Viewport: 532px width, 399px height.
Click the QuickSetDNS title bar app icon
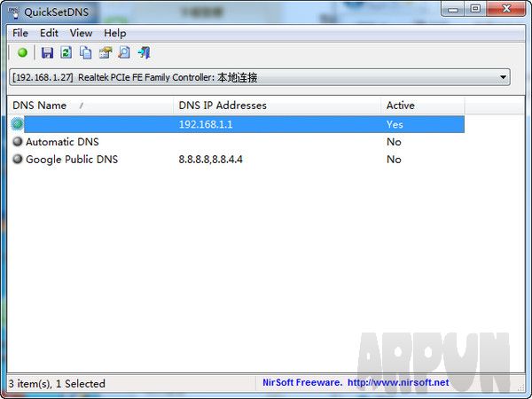pos(13,12)
